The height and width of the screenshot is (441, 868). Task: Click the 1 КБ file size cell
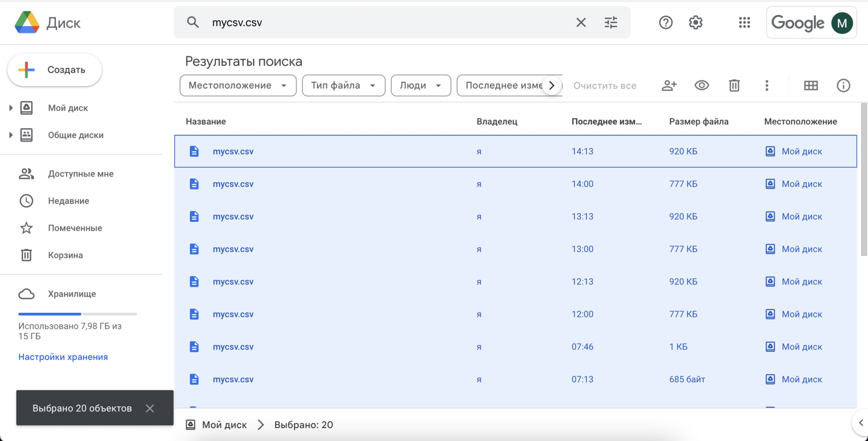pos(678,346)
